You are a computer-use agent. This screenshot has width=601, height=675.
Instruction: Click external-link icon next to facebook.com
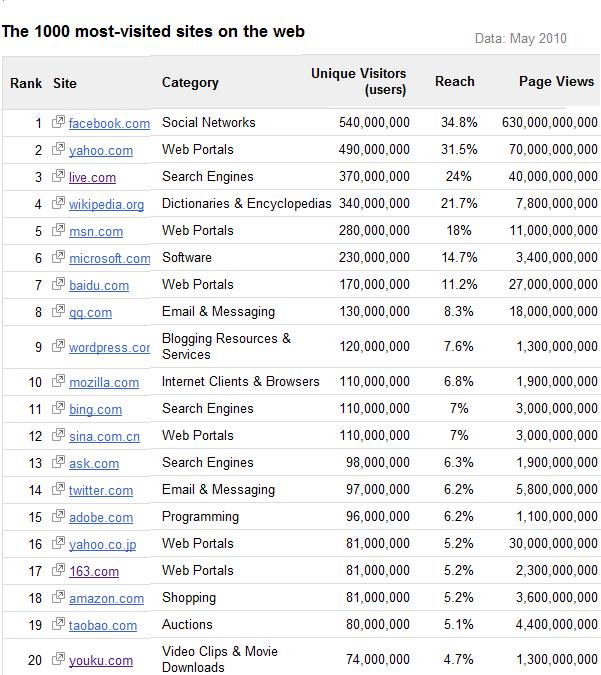58,122
